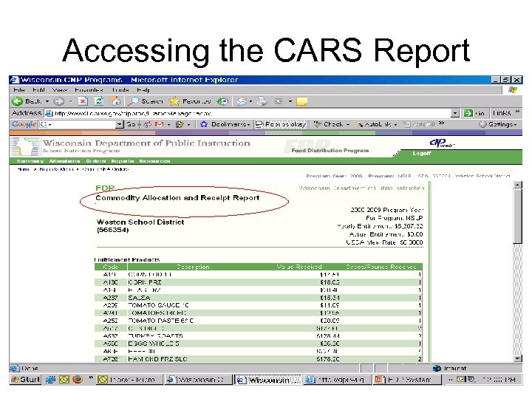Image resolution: width=532 pixels, height=399 pixels.
Task: Click the CNPweb logo
Action: point(442,143)
